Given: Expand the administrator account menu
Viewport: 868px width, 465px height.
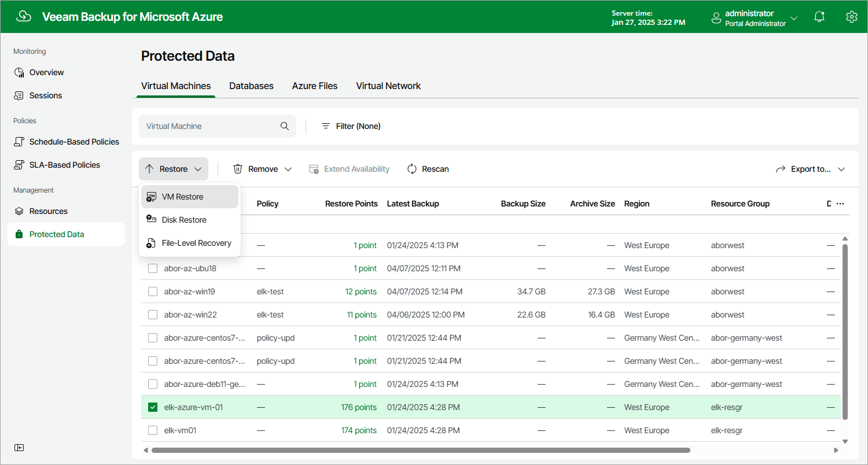Looking at the screenshot, I should tap(795, 18).
